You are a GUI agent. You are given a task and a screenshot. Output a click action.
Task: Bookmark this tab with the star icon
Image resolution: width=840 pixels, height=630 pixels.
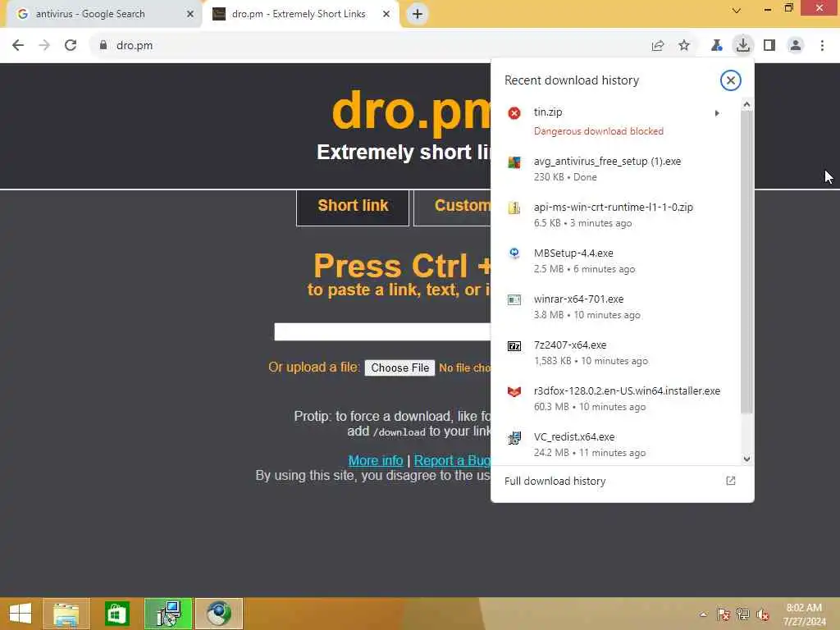point(684,46)
